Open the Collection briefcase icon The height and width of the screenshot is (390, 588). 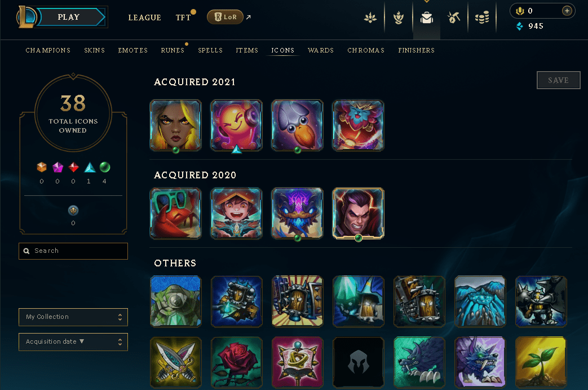[x=426, y=17]
